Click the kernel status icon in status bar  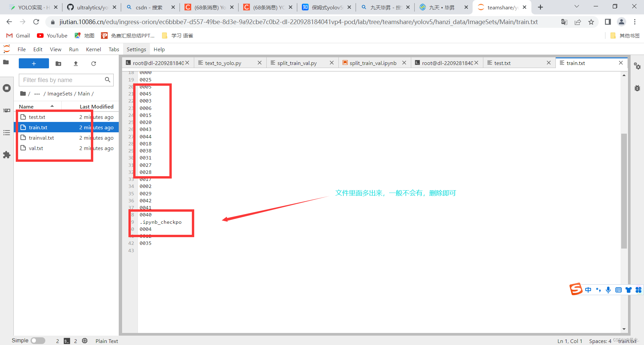click(x=85, y=341)
